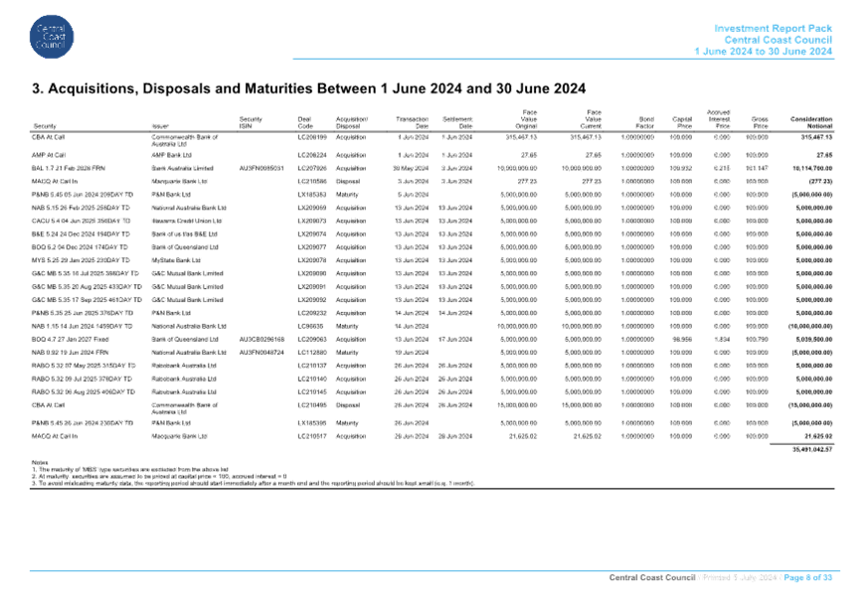Click the 'Bond Factor' column header
This screenshot has width=868, height=614.
[645, 123]
